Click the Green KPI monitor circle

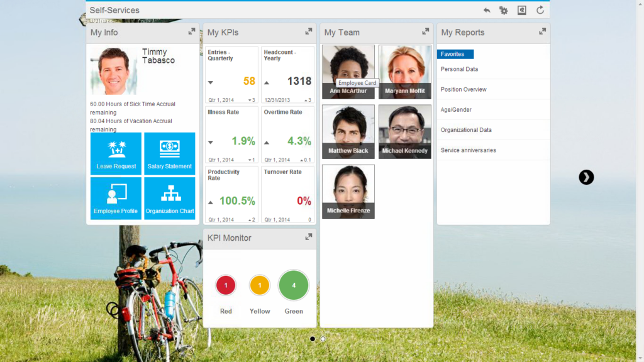(294, 285)
